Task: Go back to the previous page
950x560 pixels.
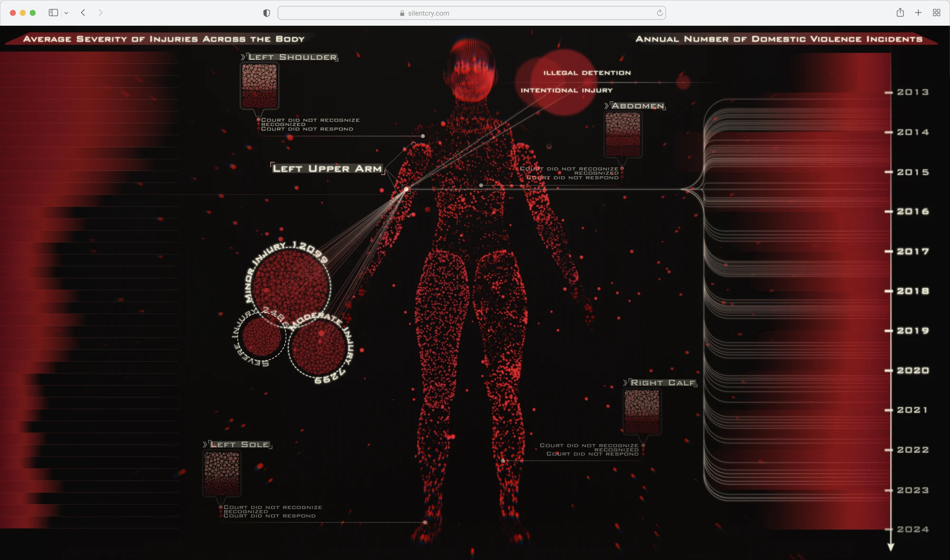Action: (x=83, y=13)
